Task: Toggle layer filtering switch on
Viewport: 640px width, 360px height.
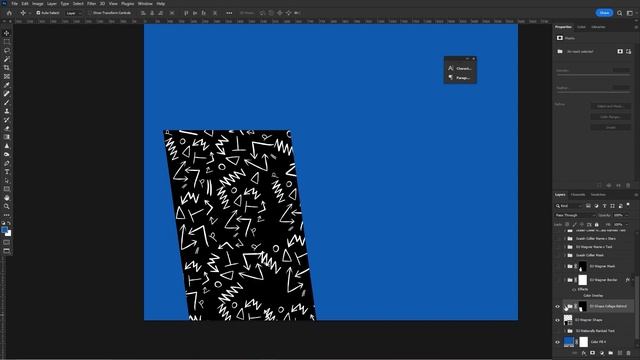Action: pos(629,205)
